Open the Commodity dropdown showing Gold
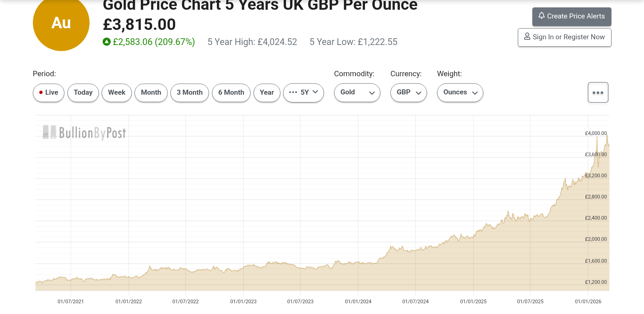 coord(357,92)
